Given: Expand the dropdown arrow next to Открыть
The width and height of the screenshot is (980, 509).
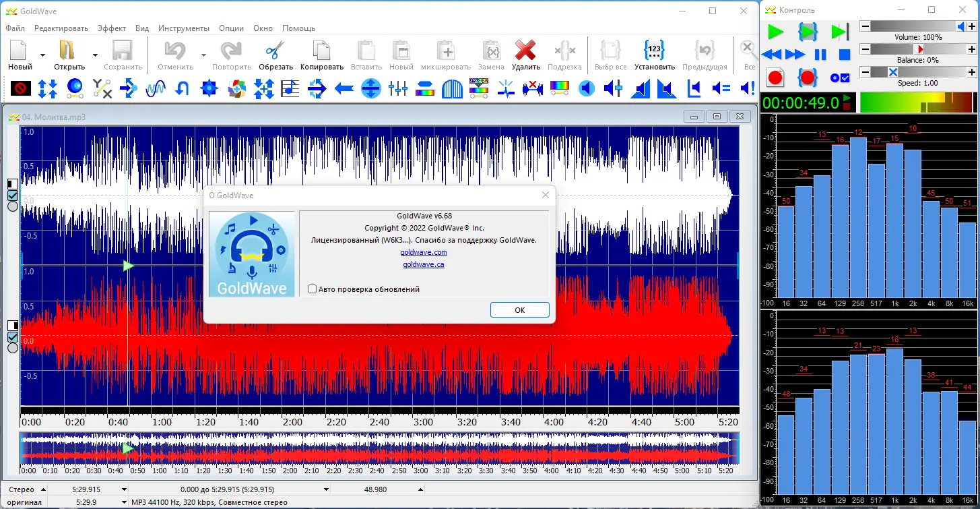Looking at the screenshot, I should (95, 55).
